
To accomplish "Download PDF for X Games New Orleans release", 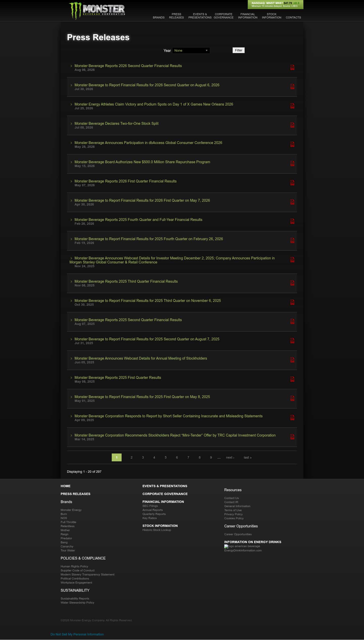I will 292,106.
